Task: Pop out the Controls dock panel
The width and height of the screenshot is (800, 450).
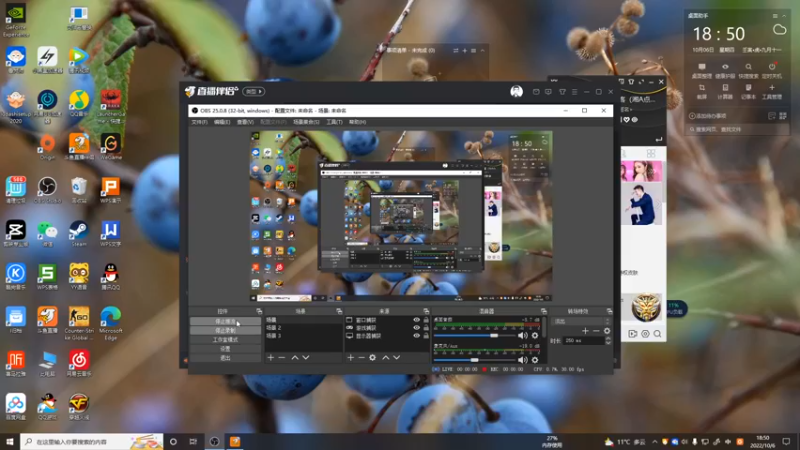Action: (259, 311)
